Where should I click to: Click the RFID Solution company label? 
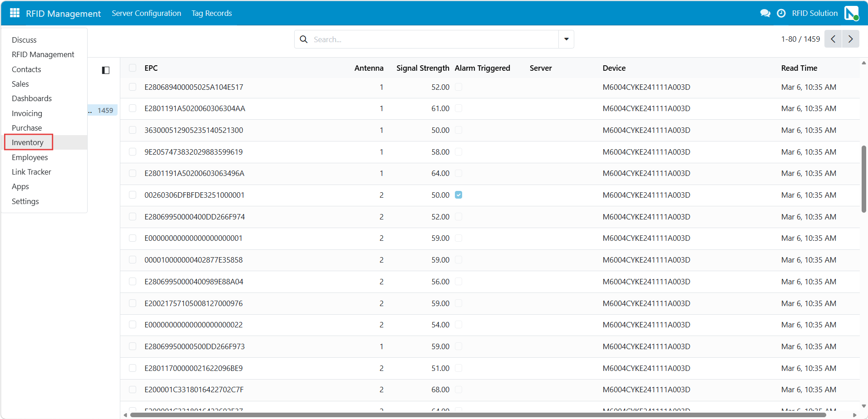815,13
